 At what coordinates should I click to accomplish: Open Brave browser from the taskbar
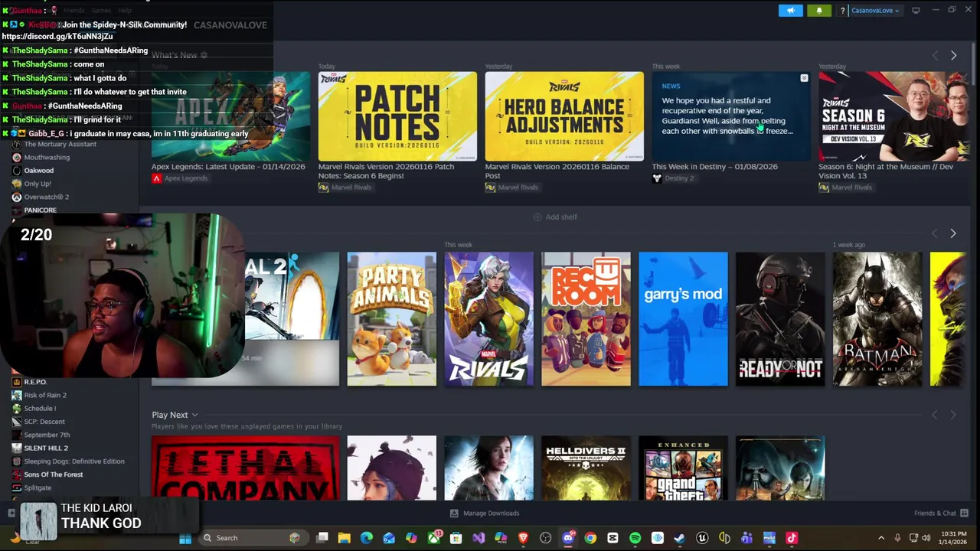click(524, 538)
